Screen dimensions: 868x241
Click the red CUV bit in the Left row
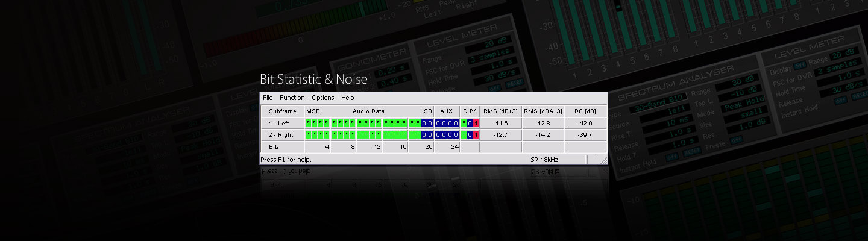pos(476,124)
